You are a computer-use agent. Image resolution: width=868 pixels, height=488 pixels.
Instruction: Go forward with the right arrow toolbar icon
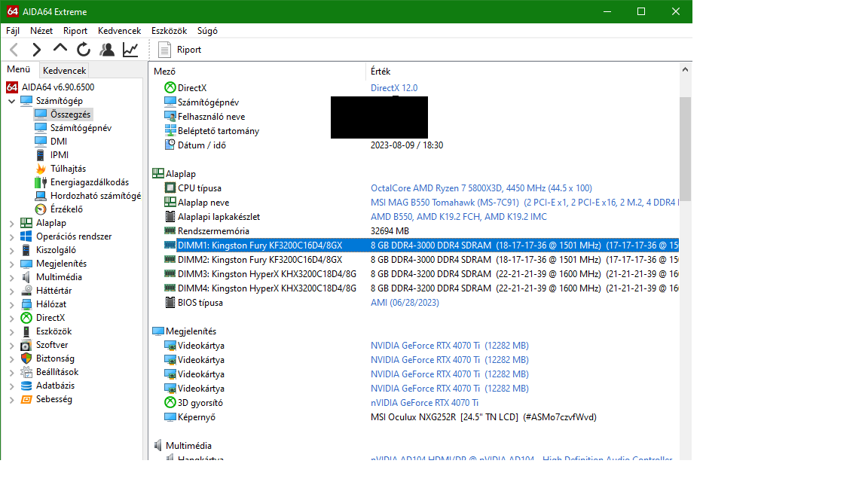36,50
